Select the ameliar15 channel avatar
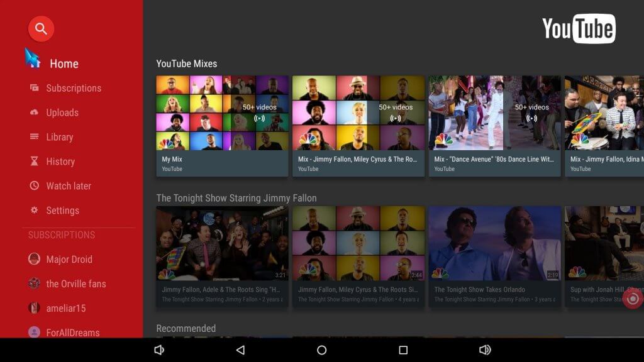 coord(35,308)
